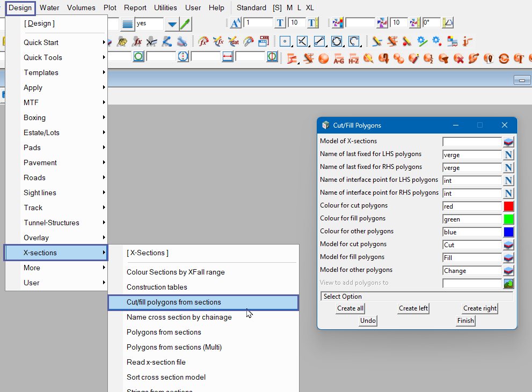Click the red colour swatch for cut polygons
The width and height of the screenshot is (532, 392).
coord(508,206)
